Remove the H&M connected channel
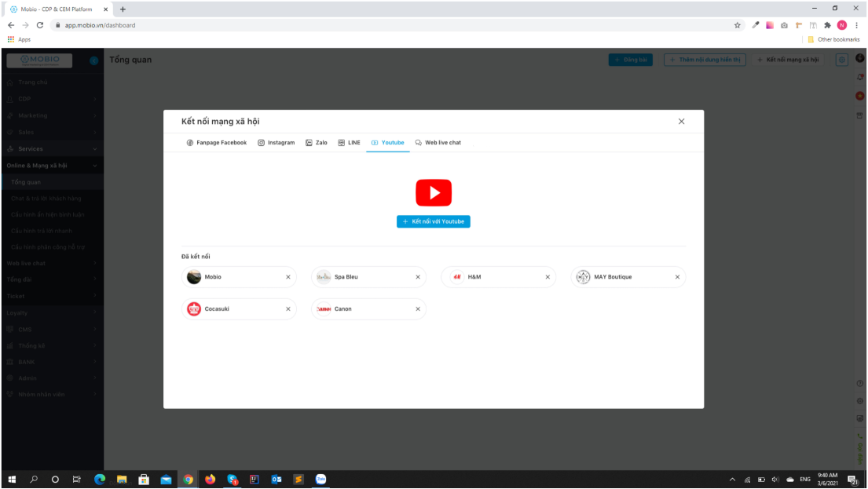Screen dimensions: 868x489 [x=548, y=277]
